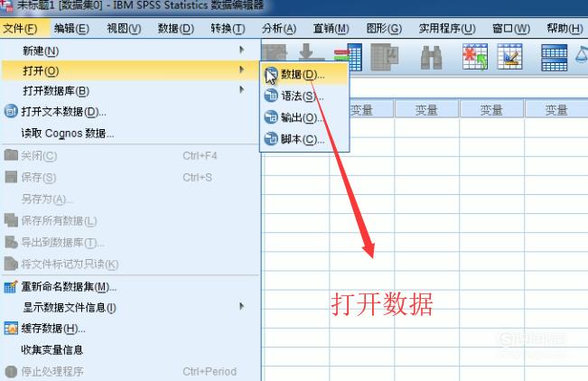Image resolution: width=588 pixels, height=381 pixels.
Task: Click the insert variable toolbar icon
Action: click(x=510, y=57)
